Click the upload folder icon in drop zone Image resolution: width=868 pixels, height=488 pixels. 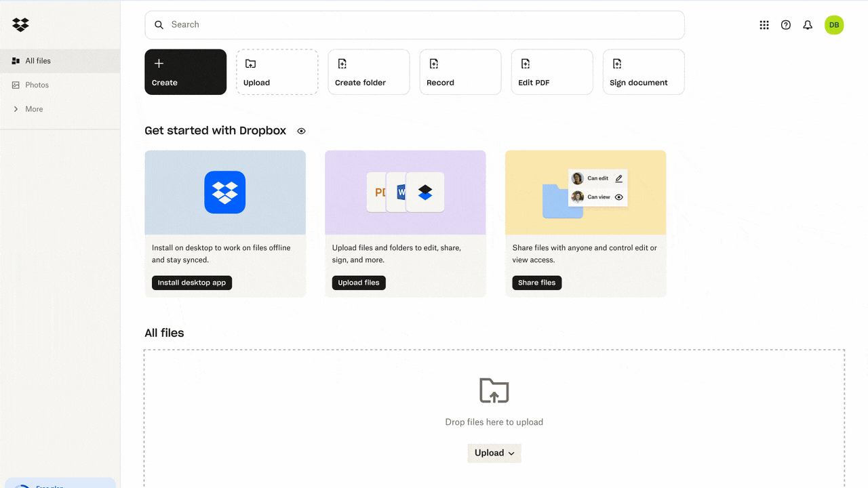click(x=494, y=390)
